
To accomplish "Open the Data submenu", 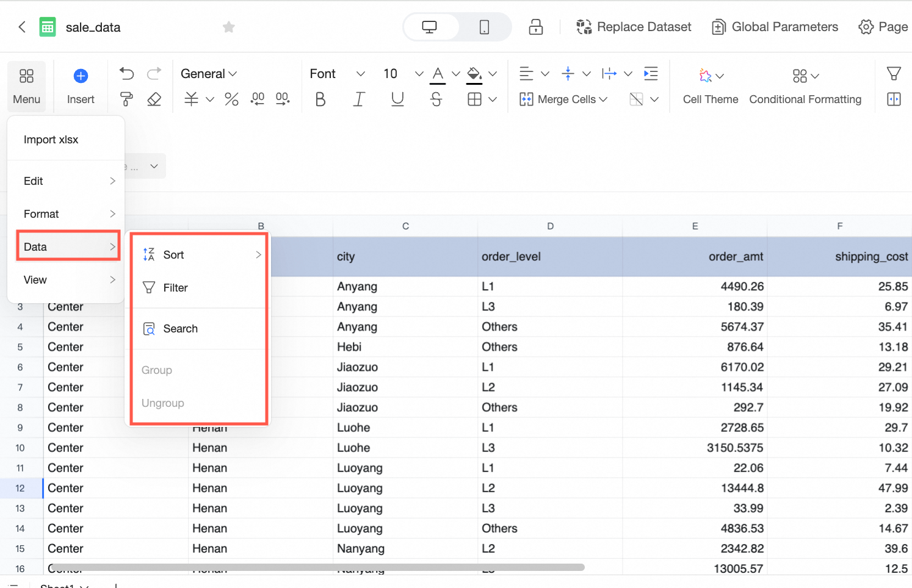I will [68, 246].
